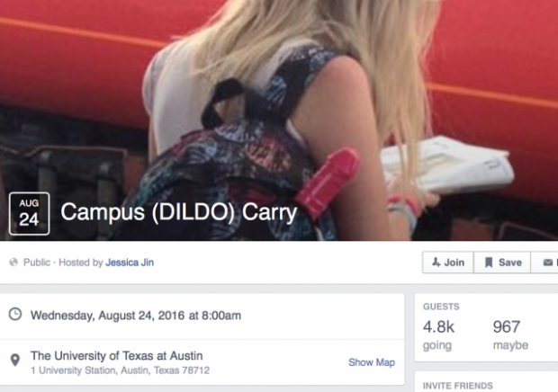Open host Jessica Jin's profile
The image size is (558, 392).
coord(130,263)
